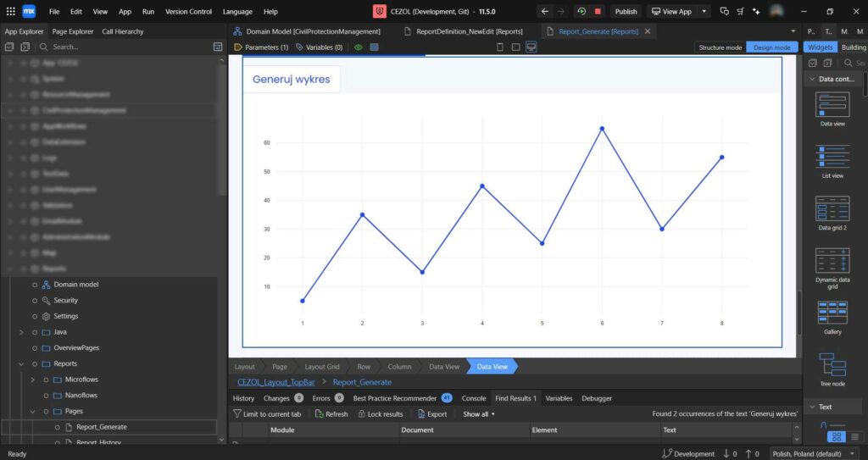Toggle the green eye visibility icon
Viewport: 868px width, 460px height.
coord(359,47)
